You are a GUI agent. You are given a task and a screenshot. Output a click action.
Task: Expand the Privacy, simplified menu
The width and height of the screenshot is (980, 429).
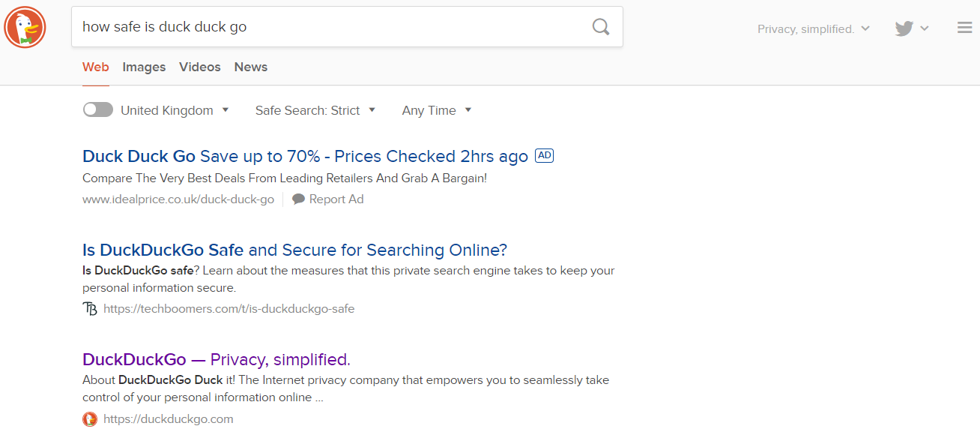(813, 29)
